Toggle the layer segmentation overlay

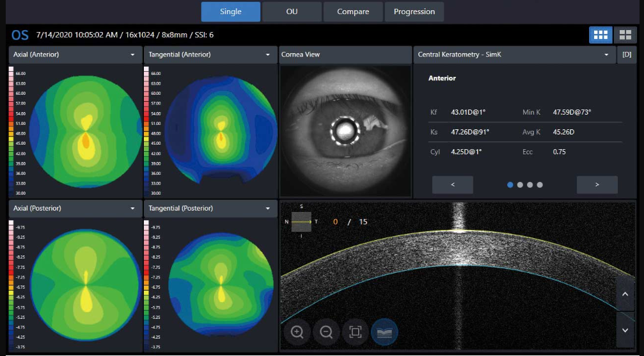(384, 332)
